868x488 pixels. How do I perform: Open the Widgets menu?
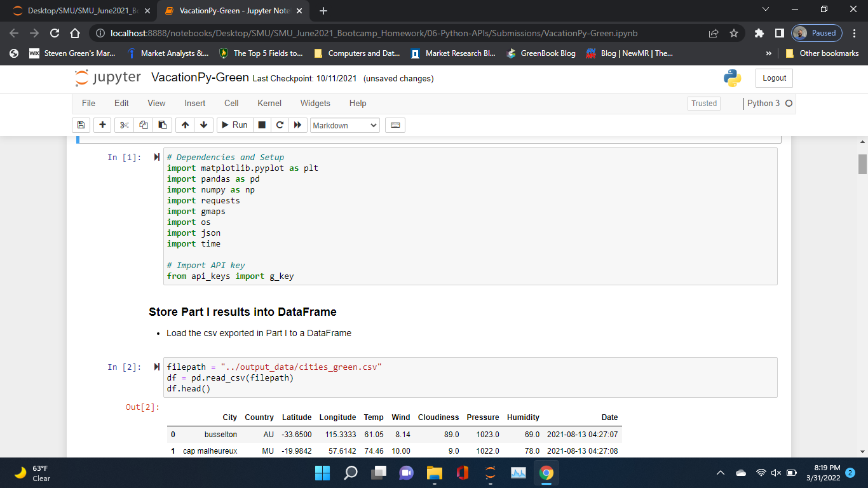coord(315,103)
